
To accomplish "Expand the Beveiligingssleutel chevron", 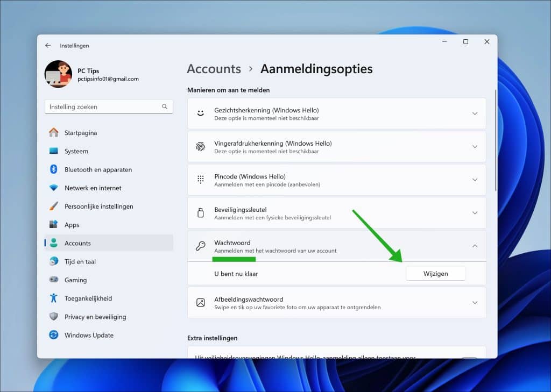I will (x=475, y=213).
